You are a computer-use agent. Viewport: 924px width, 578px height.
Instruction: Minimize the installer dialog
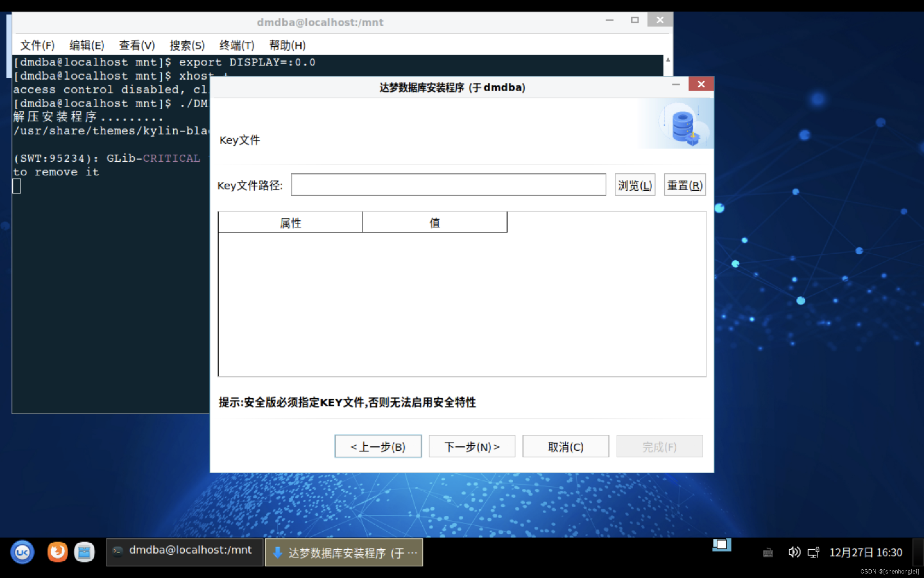(x=676, y=84)
